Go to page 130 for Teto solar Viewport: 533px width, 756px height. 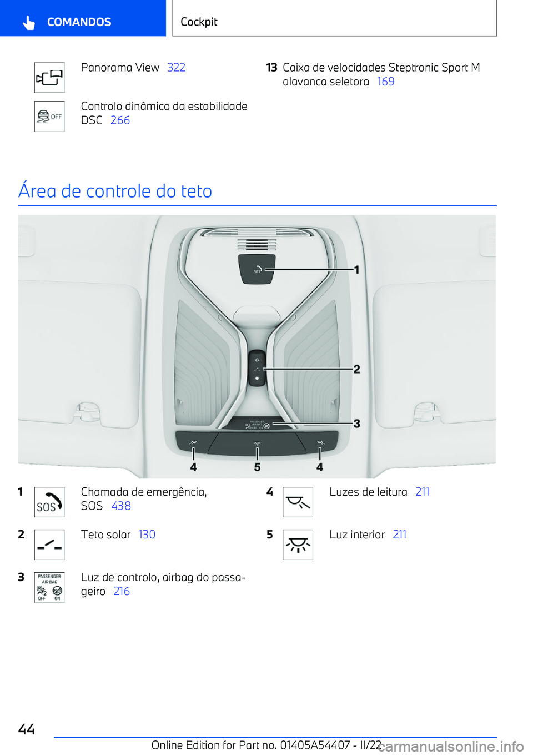pyautogui.click(x=147, y=535)
